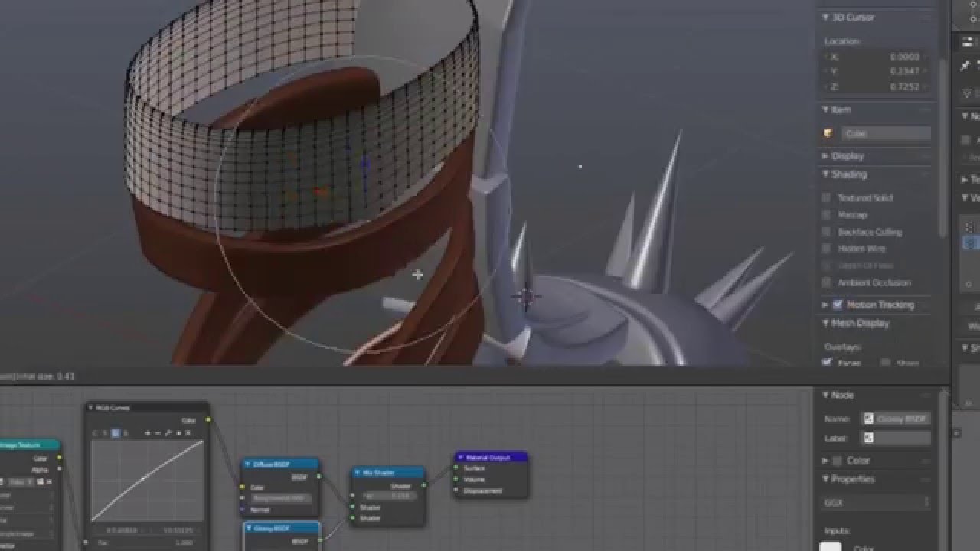Select the C combined channel in RGB Curves
The height and width of the screenshot is (551, 980).
point(95,432)
